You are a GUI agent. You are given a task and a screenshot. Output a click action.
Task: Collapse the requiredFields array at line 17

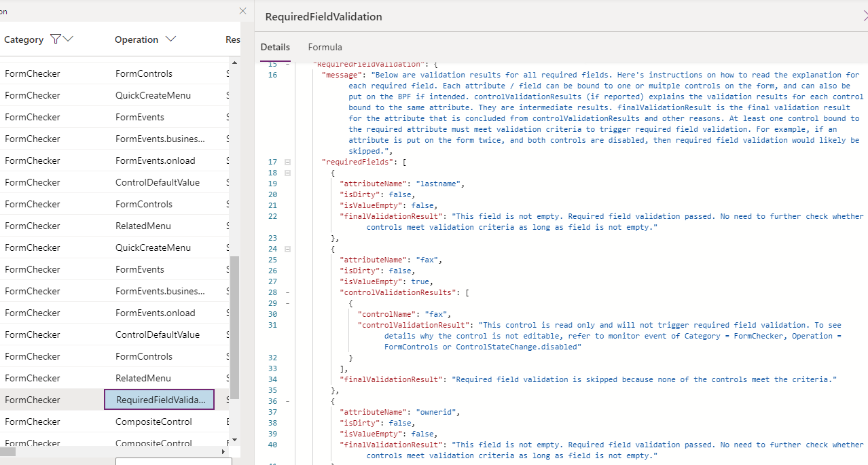point(286,162)
